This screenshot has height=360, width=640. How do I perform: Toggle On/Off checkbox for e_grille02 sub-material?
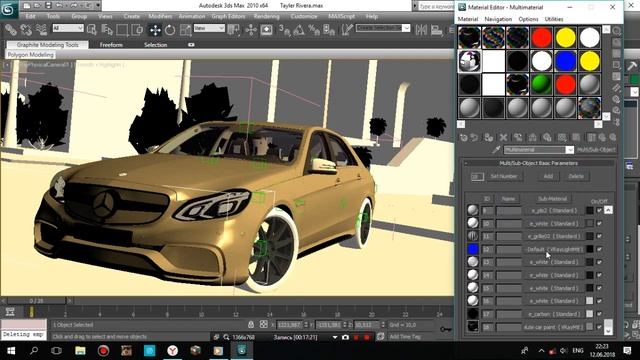pos(599,236)
